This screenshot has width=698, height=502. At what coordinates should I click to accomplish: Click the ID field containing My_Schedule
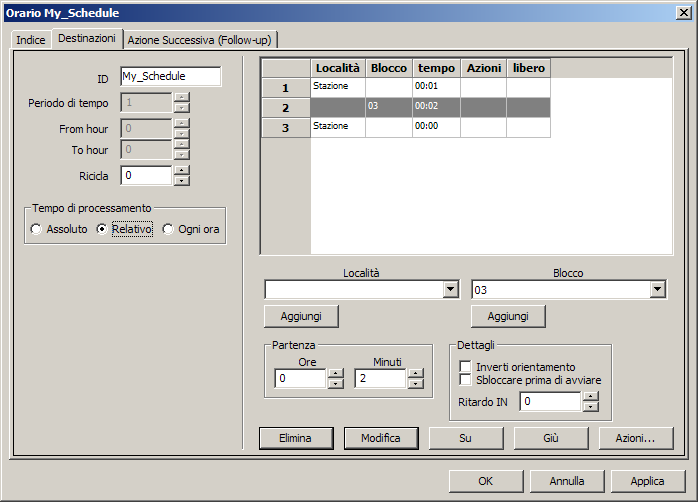[170, 76]
